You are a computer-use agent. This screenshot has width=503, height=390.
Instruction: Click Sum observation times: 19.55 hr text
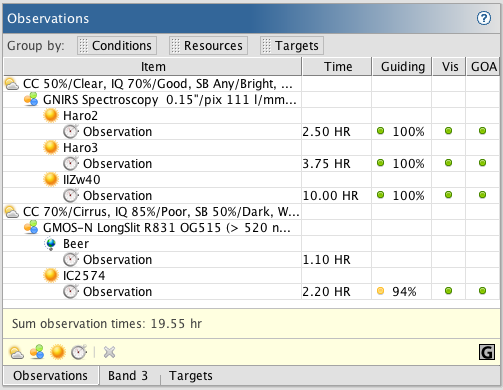107,323
